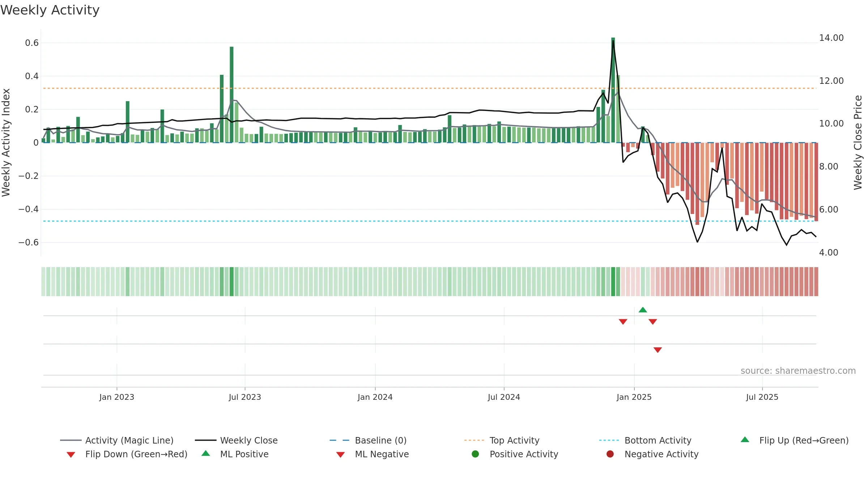Toggle the Negative Activity legend entry
The image size is (868, 488).
coord(652,454)
